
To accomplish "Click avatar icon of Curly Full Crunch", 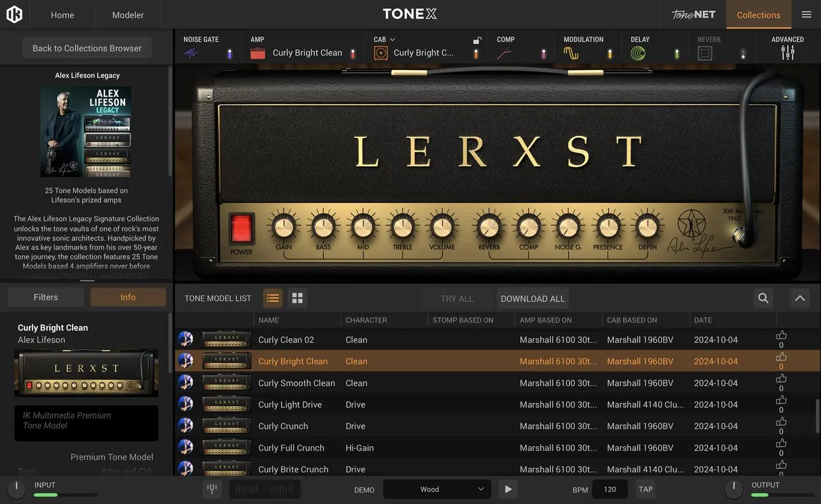I will 185,448.
